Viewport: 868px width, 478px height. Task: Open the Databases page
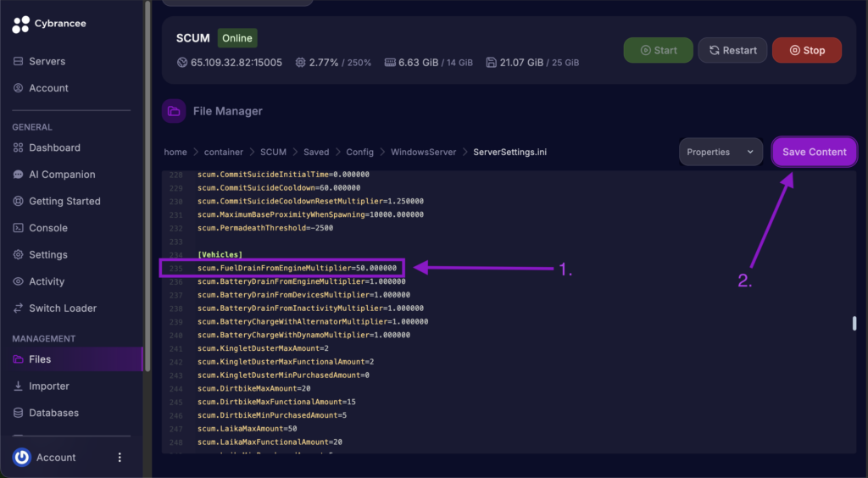[53, 413]
